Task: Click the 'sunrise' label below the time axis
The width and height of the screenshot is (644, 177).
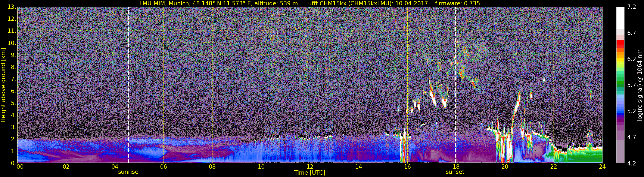Action: click(x=128, y=172)
